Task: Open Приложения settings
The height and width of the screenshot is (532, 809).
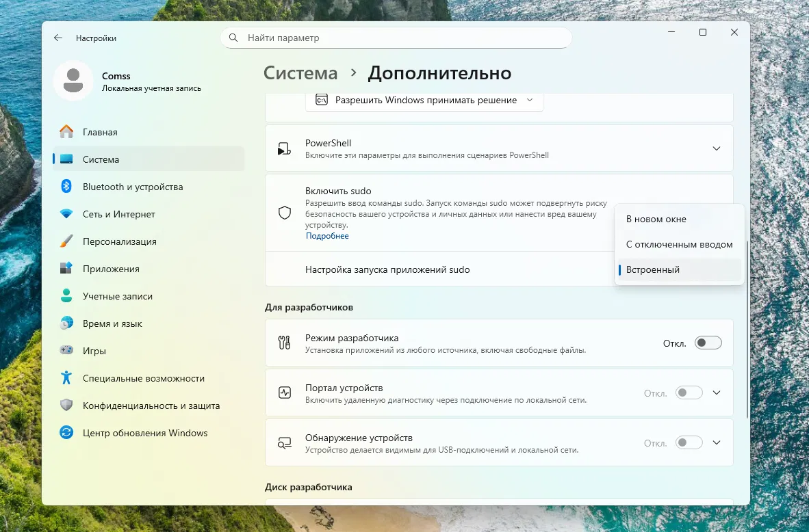Action: coord(149,269)
